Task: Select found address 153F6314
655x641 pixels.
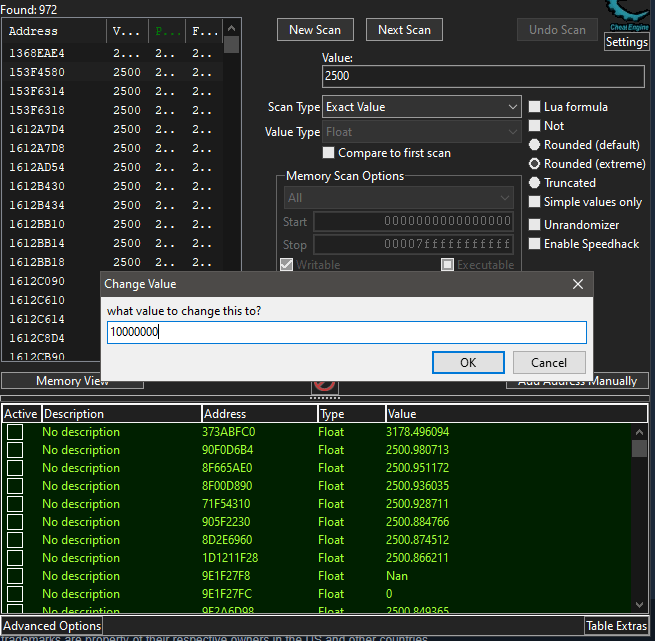Action: pos(37,91)
